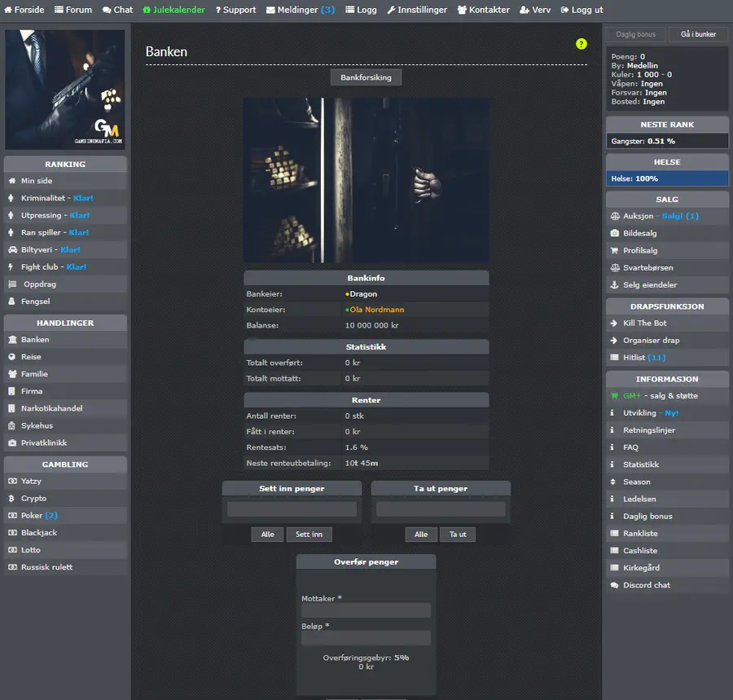The width and height of the screenshot is (733, 700).
Task: Click the Bankforsiking button
Action: 366,77
